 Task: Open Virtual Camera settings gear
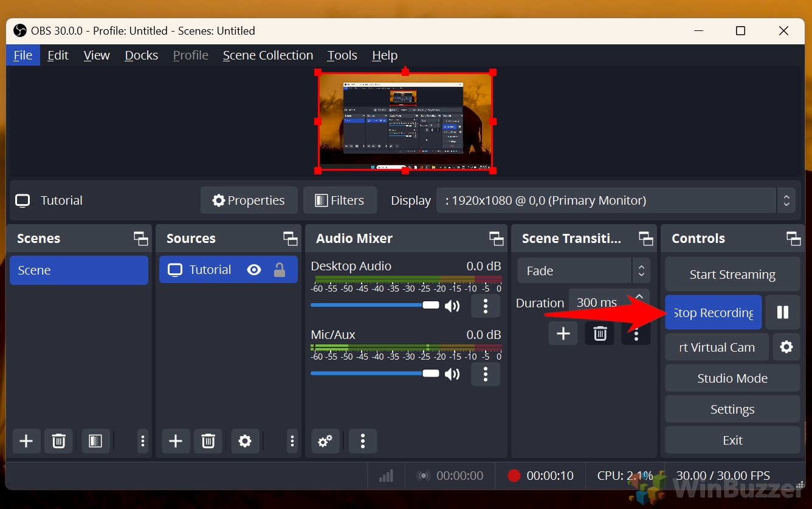point(786,347)
